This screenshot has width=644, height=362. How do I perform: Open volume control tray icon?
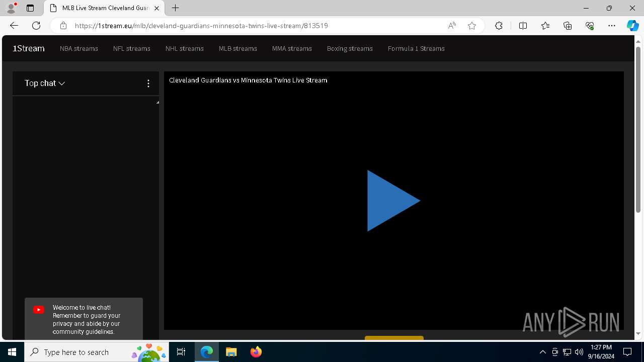click(x=579, y=352)
